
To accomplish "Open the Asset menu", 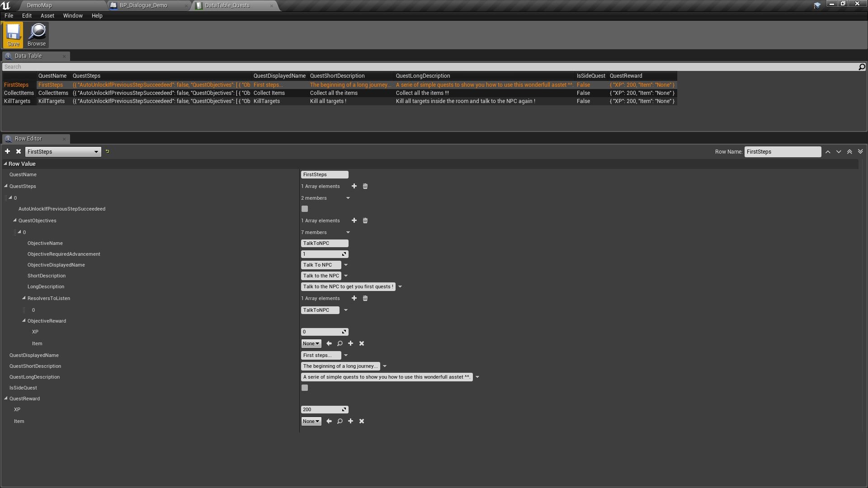I will tap(47, 15).
